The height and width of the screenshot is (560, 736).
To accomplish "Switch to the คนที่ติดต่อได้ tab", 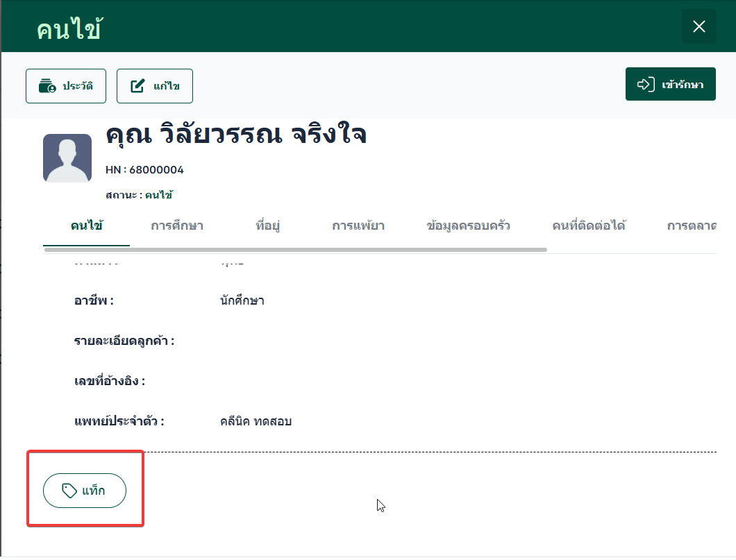I will 589,226.
